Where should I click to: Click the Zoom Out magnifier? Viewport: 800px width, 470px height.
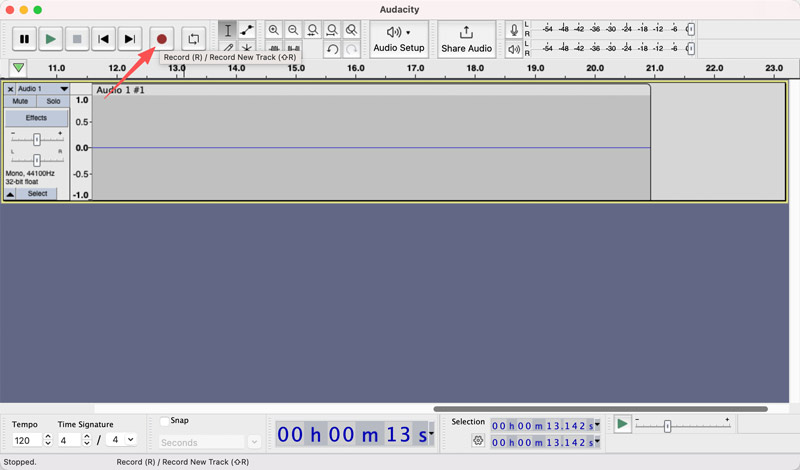pos(293,30)
